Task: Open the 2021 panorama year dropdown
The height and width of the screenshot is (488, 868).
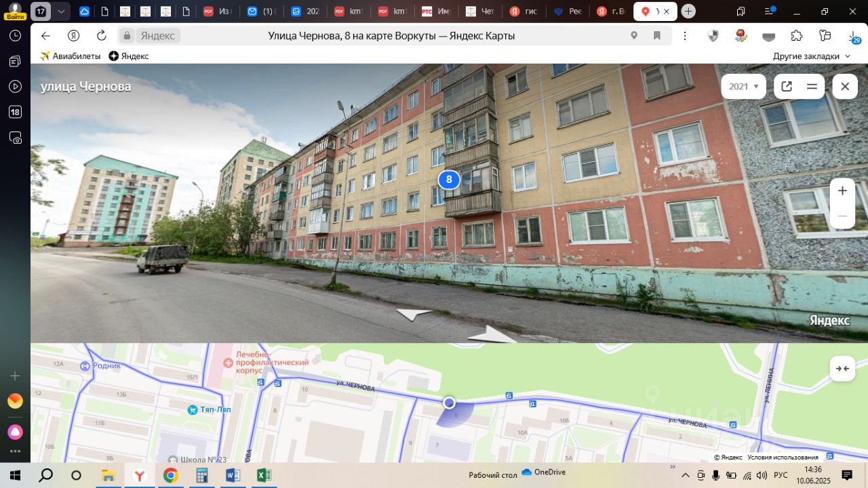Action: click(x=743, y=86)
